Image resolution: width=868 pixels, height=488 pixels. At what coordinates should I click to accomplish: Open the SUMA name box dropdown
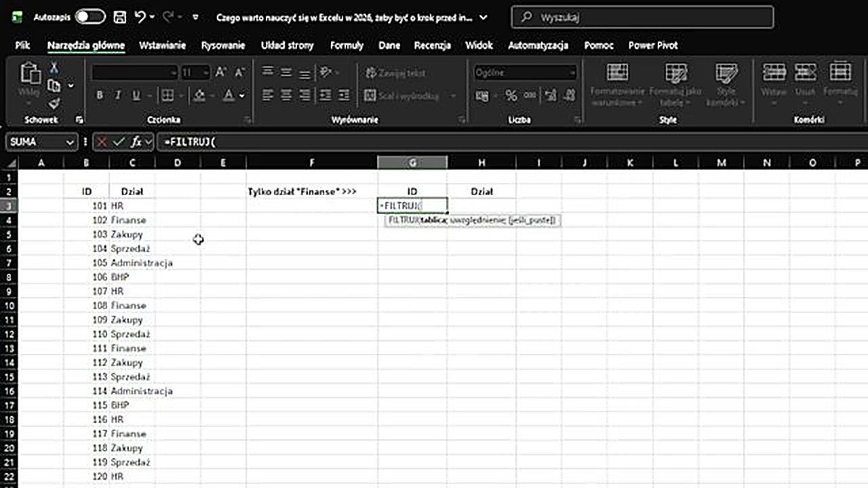click(70, 142)
